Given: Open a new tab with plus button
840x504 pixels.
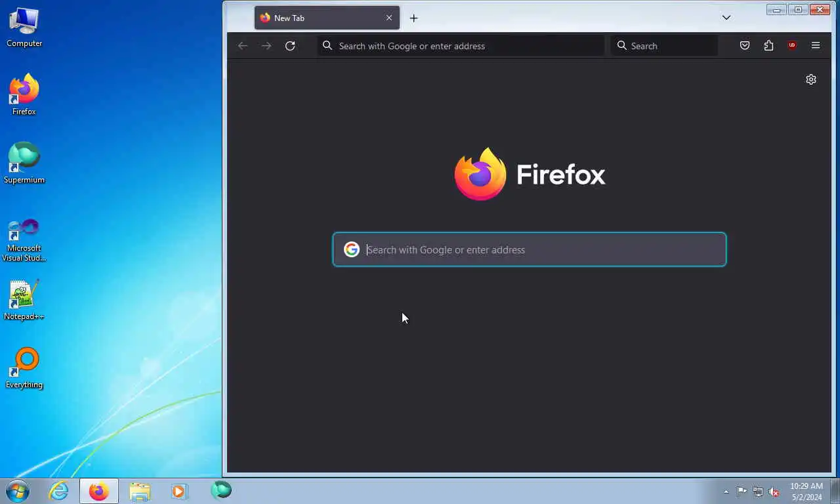Looking at the screenshot, I should pyautogui.click(x=413, y=18).
